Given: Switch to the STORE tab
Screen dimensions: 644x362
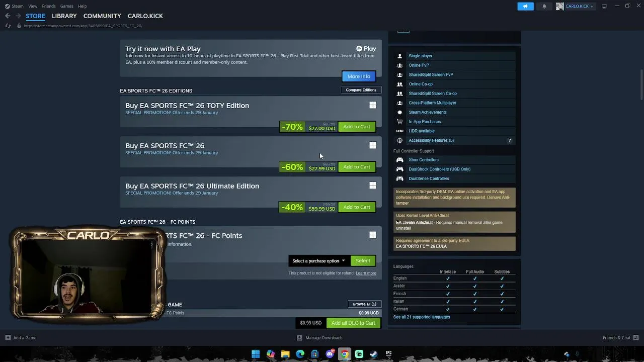Looking at the screenshot, I should [35, 16].
